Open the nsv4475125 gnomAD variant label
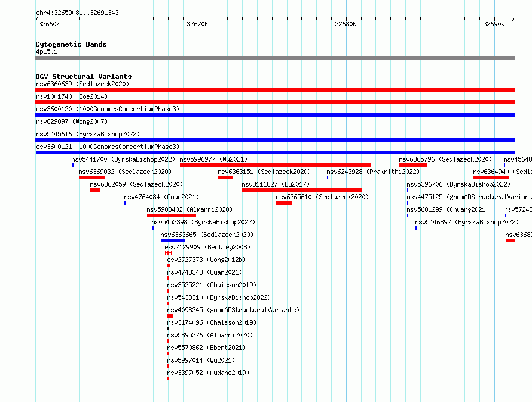 click(469, 197)
